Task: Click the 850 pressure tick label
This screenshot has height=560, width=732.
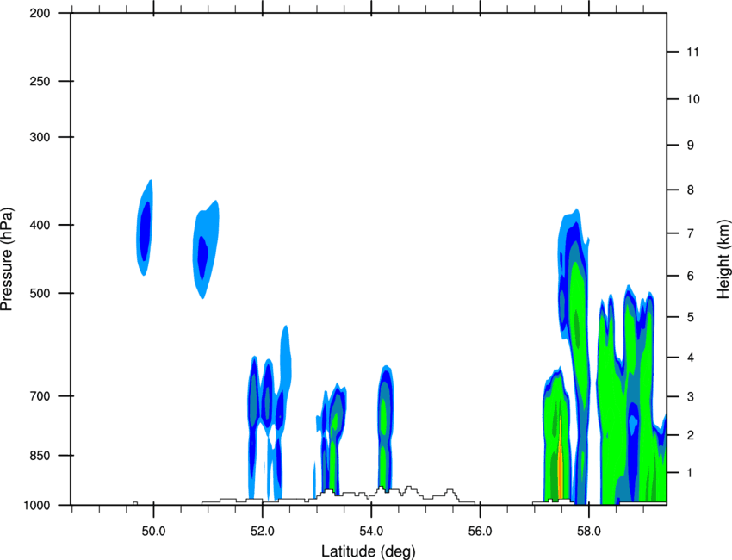Action: (x=40, y=456)
